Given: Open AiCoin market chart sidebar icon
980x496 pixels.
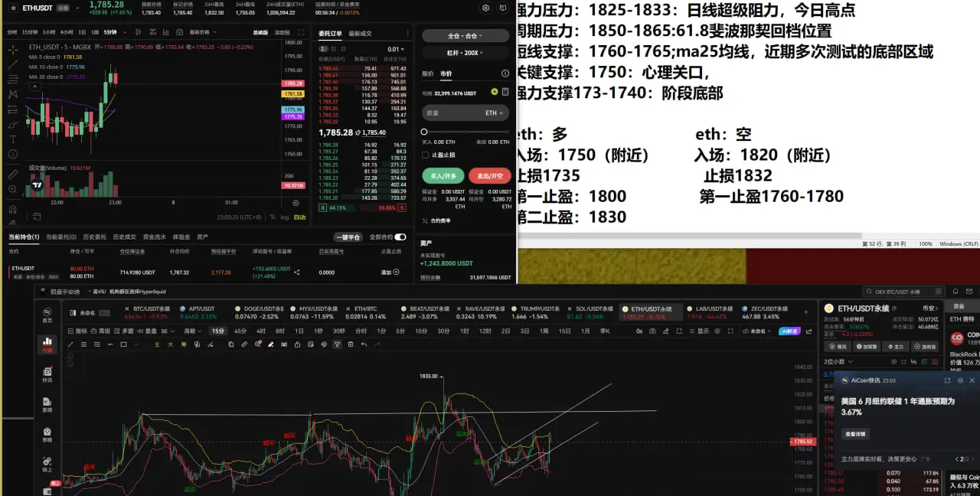Looking at the screenshot, I should point(47,344).
